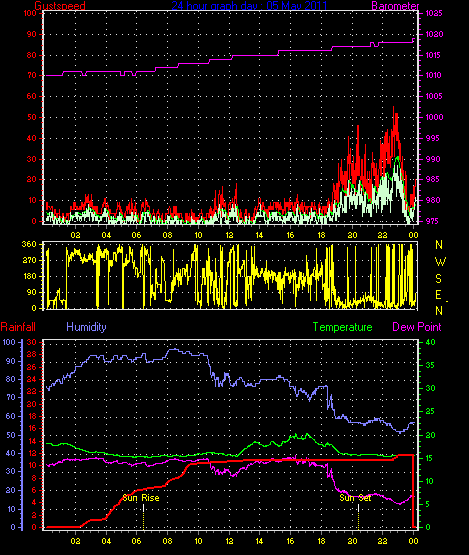This screenshot has height=555, width=469.
Task: Click the 975 barometer scale value
Action: click(432, 221)
